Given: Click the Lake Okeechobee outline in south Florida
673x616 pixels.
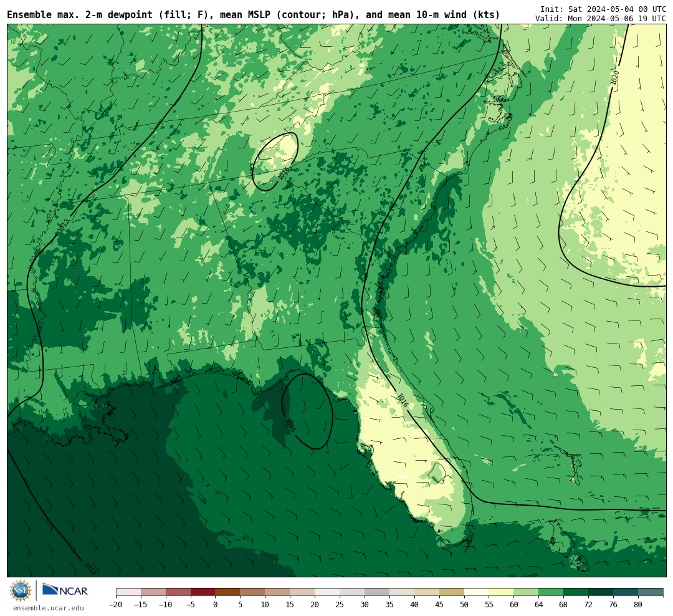Looking at the screenshot, I should 437,473.
